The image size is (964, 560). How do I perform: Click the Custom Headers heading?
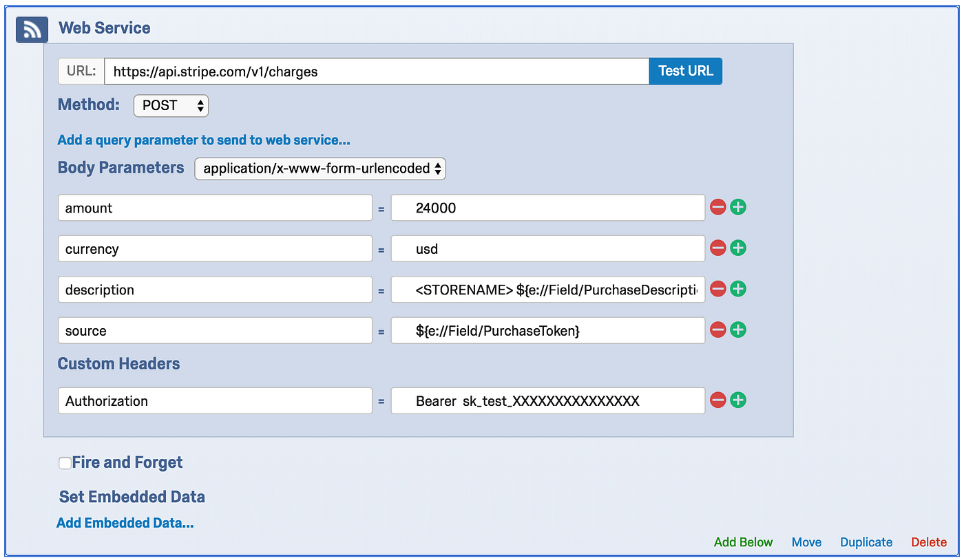tap(118, 364)
